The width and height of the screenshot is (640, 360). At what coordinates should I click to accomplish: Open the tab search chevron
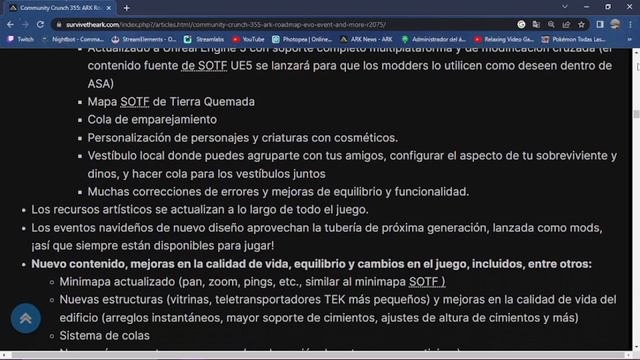[x=564, y=7]
